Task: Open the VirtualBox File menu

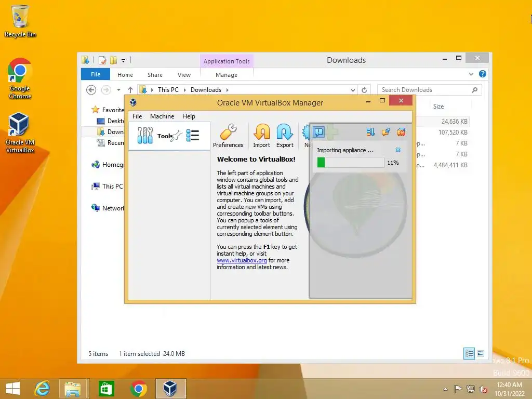Action: click(137, 116)
